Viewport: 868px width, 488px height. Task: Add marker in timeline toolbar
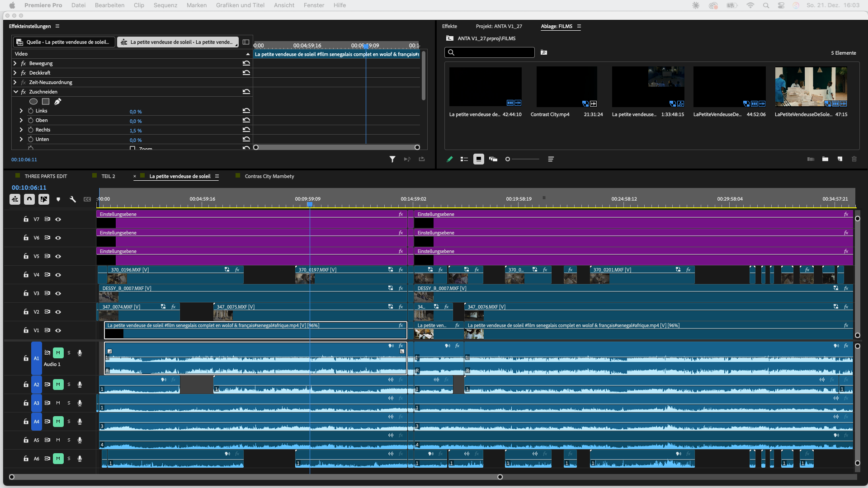(58, 199)
